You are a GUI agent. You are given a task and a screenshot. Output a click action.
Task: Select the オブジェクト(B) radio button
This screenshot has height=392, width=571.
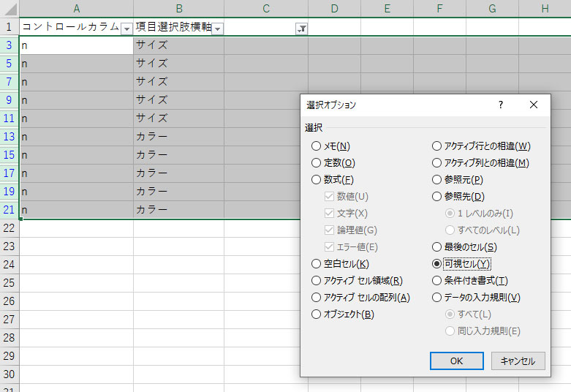316,314
